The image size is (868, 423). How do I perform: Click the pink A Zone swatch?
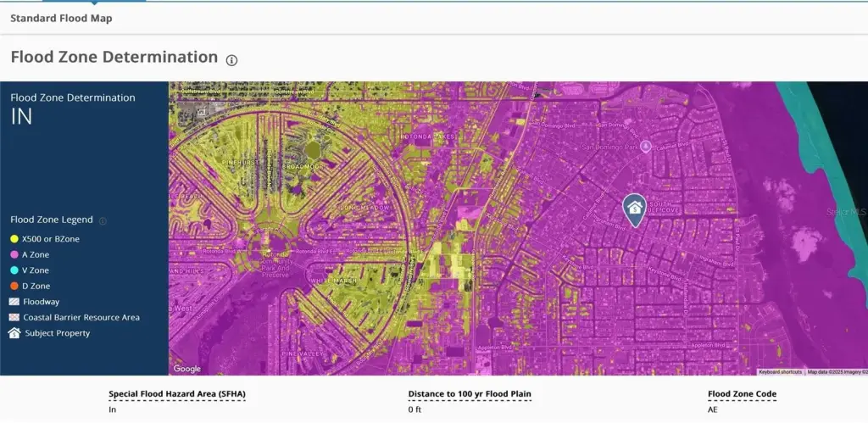click(14, 254)
